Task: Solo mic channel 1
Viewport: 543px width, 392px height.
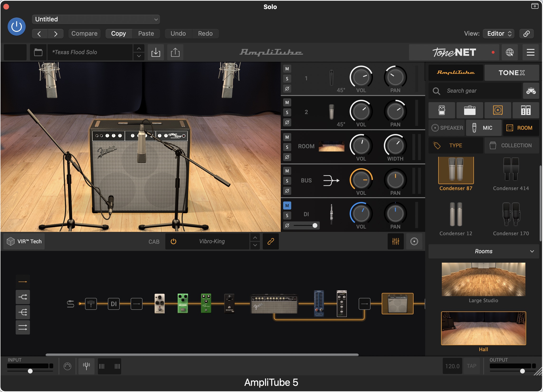Action: click(287, 79)
